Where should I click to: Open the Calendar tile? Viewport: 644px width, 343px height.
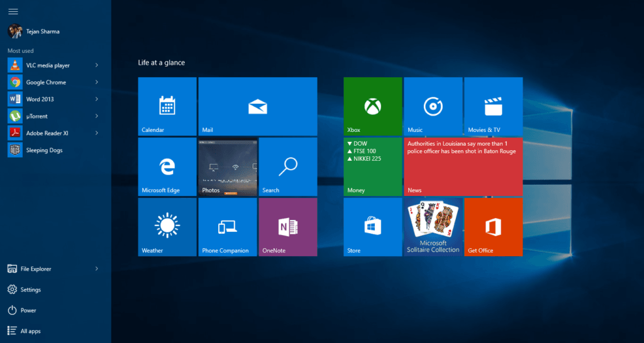[x=167, y=106]
